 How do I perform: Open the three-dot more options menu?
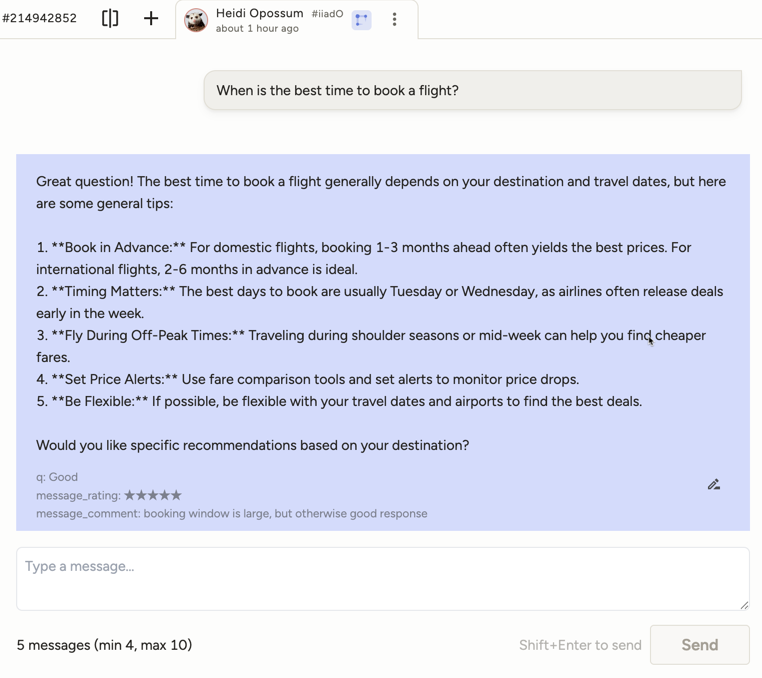tap(395, 19)
